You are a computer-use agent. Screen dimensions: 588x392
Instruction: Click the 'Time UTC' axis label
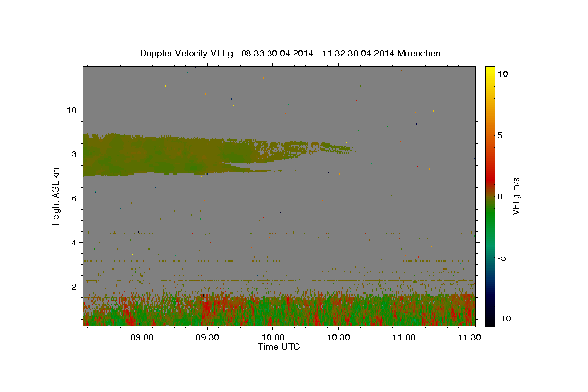click(x=279, y=347)
